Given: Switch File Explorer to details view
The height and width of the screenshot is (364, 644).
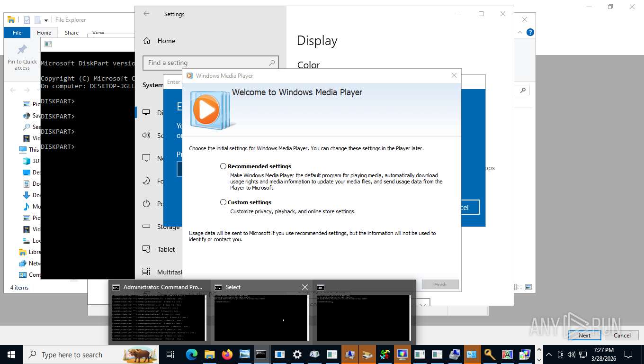Looking at the screenshot, I should click(519, 287).
